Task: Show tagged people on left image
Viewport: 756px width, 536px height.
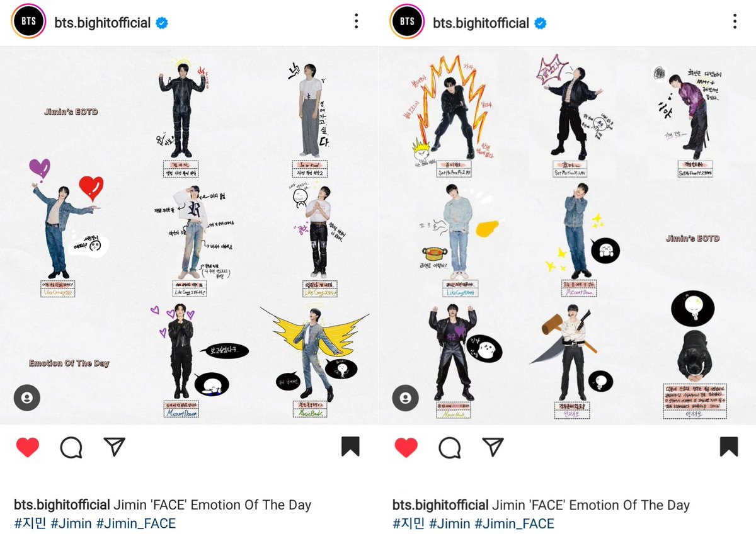Action: 27,398
